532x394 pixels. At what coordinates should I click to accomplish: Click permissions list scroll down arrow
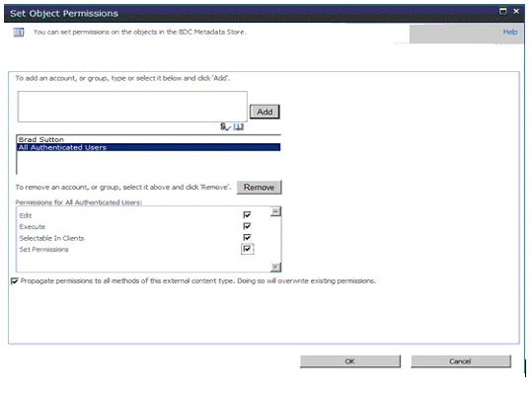coord(275,268)
